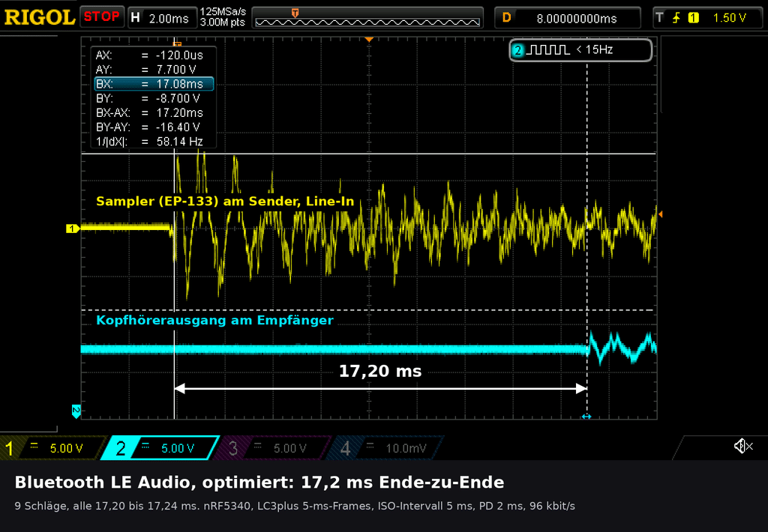Screen dimensions: 768x532
Task: Click the red STOP run-state indicator
Action: coord(101,16)
